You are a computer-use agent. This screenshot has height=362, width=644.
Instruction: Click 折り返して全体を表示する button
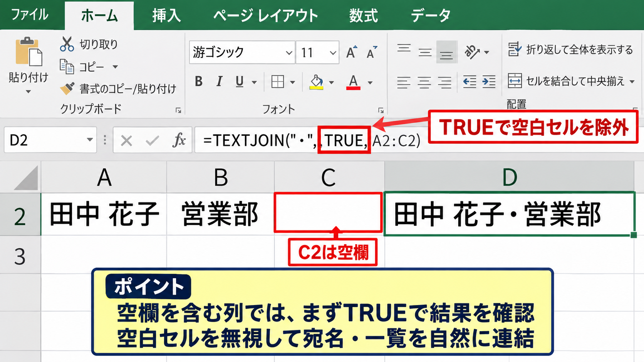[x=570, y=50]
